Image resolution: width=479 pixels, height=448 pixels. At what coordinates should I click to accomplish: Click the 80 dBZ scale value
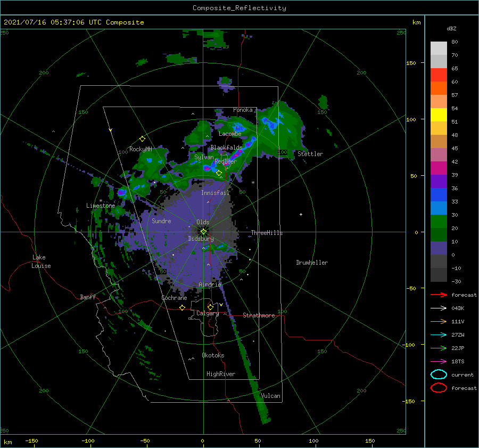[455, 42]
